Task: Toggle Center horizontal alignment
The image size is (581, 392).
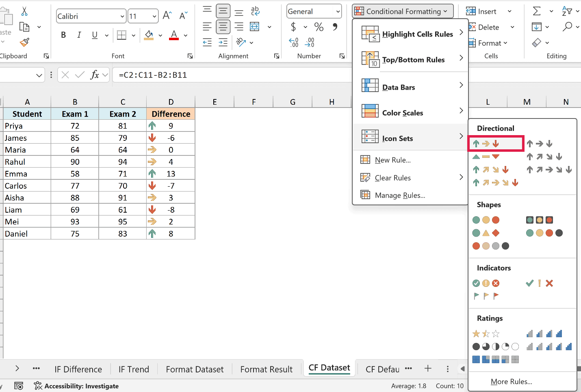Action: pos(223,27)
